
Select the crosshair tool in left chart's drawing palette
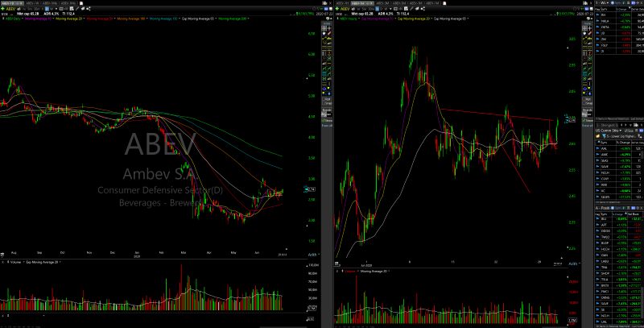pos(329,28)
